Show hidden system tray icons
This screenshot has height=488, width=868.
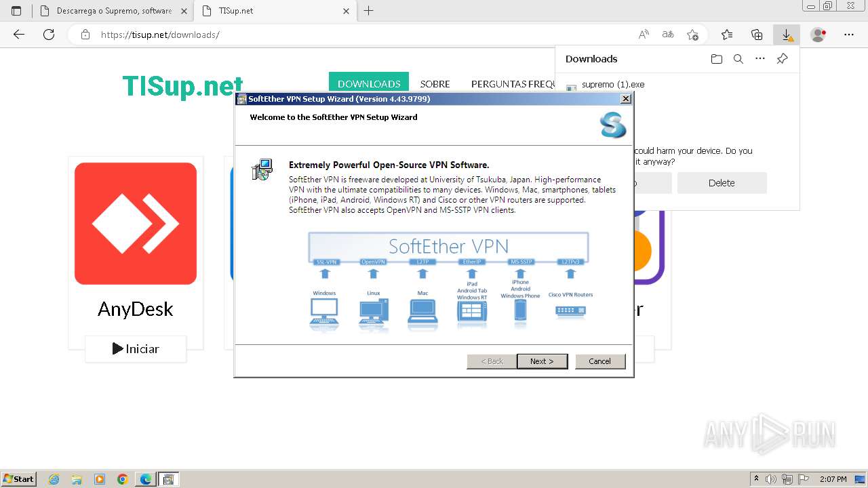[x=756, y=479]
